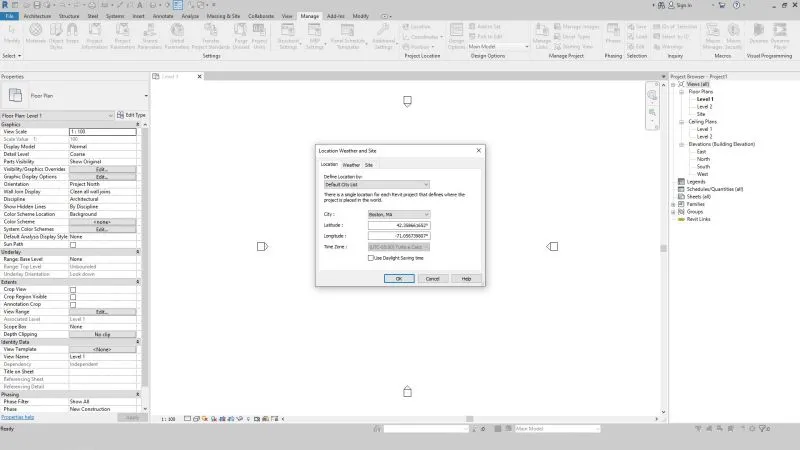Open Snaps settings in ribbon
The image size is (800, 450).
(72, 34)
